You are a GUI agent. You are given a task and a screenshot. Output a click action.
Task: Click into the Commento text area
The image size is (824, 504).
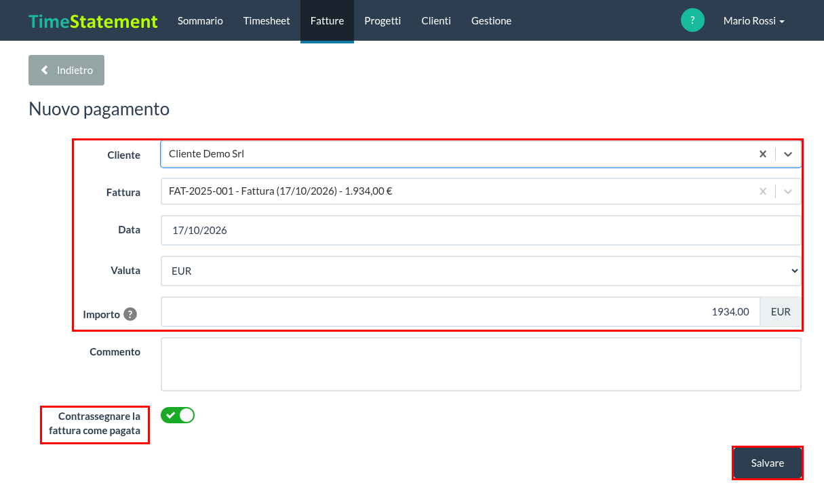[481, 364]
